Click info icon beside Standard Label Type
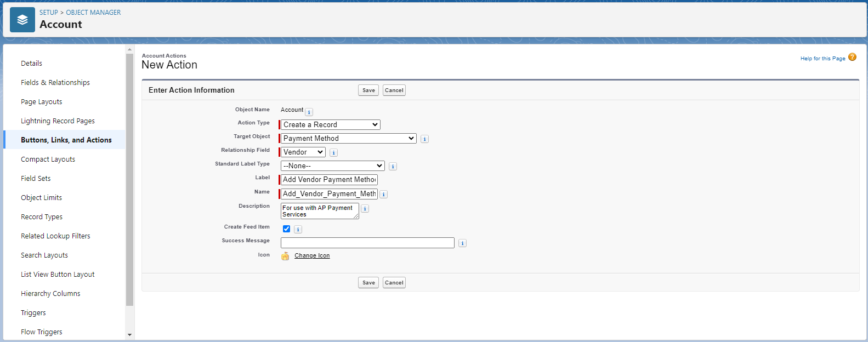This screenshot has height=342, width=868. pos(393,167)
